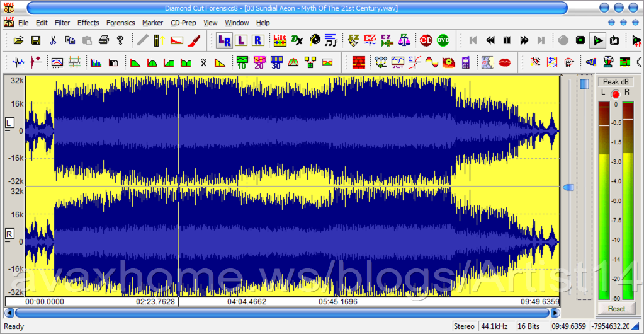This screenshot has height=334, width=644.
Task: Open the Window menu
Action: 237,23
